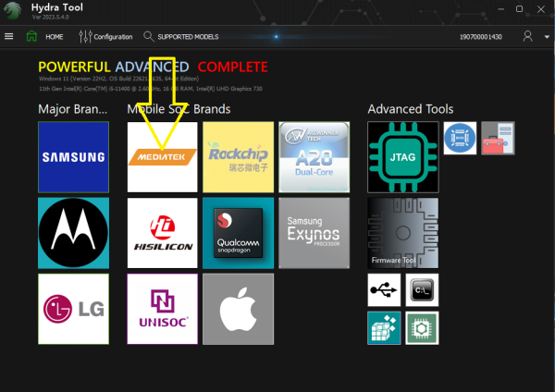Minimize the Hydra Tool window

[x=500, y=9]
